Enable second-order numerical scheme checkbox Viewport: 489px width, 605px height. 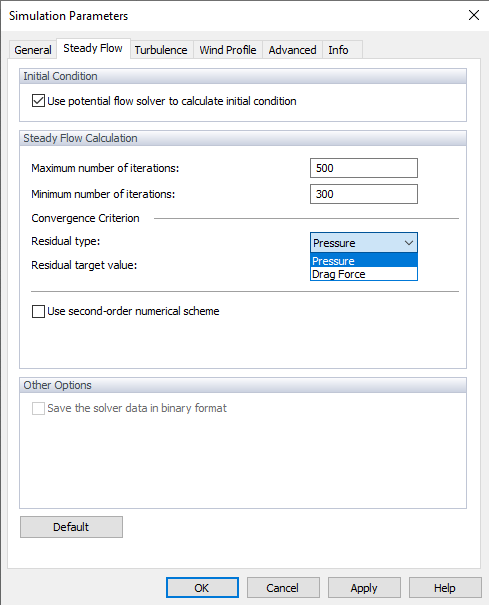click(38, 311)
